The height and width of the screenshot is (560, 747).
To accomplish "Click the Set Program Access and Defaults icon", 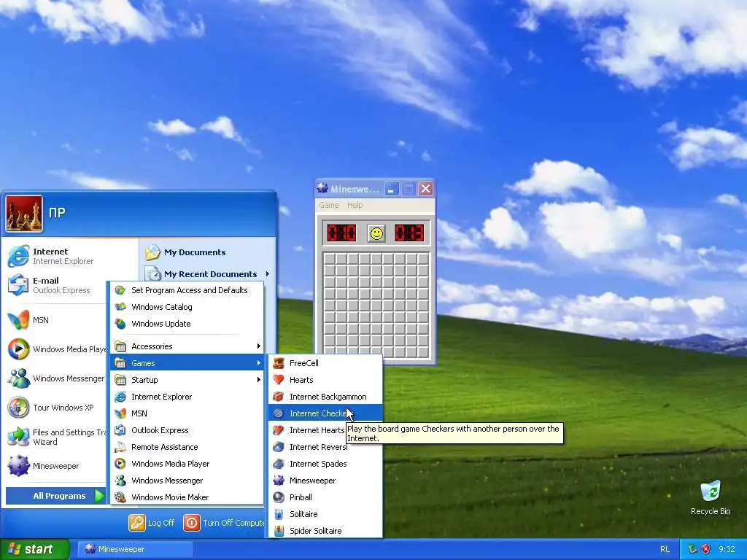I will click(x=120, y=290).
